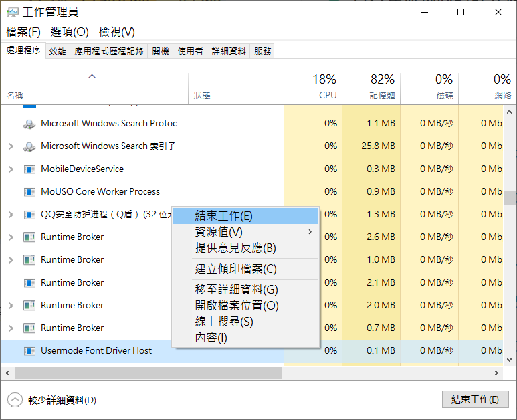Click the 25.8 MB memory value
Image resolution: width=517 pixels, height=420 pixels.
[x=378, y=146]
